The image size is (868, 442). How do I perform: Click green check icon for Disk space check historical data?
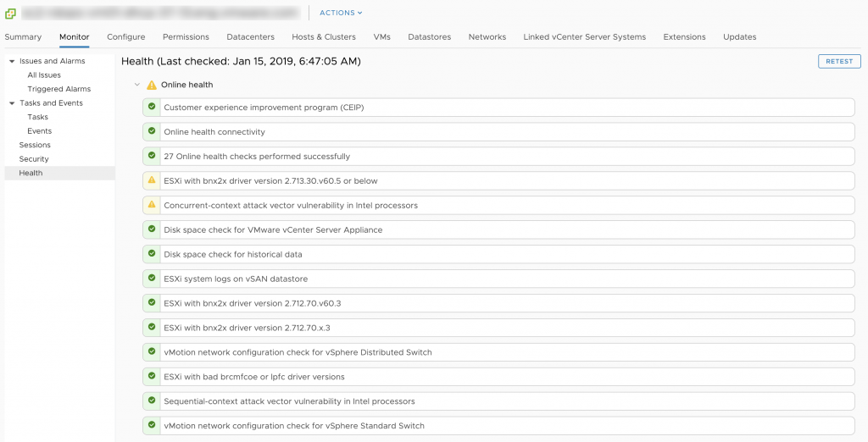coord(152,254)
